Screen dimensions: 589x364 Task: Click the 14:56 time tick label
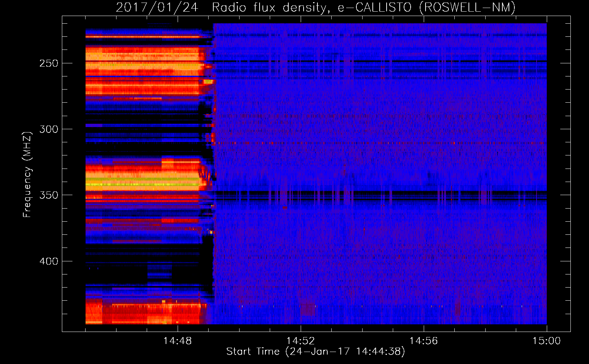pyautogui.click(x=424, y=341)
